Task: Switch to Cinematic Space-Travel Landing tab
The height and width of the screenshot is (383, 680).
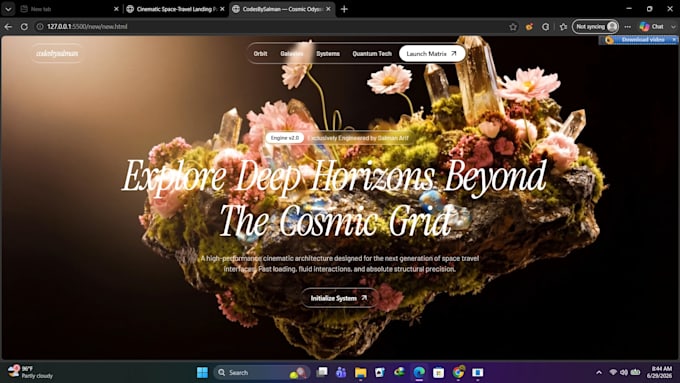Action: (x=176, y=9)
